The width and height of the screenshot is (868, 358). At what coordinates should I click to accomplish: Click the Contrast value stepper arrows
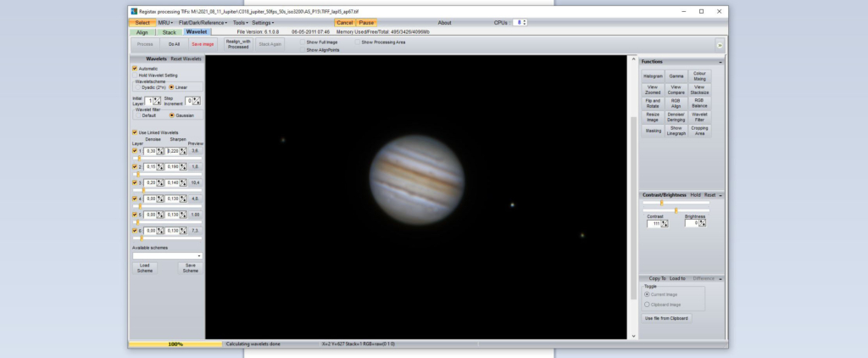coord(665,224)
